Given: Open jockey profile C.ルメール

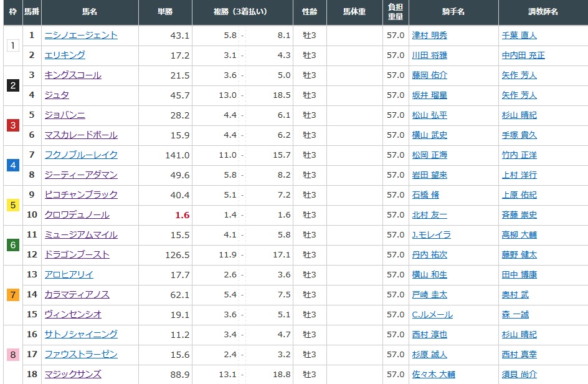Looking at the screenshot, I should click(432, 315).
